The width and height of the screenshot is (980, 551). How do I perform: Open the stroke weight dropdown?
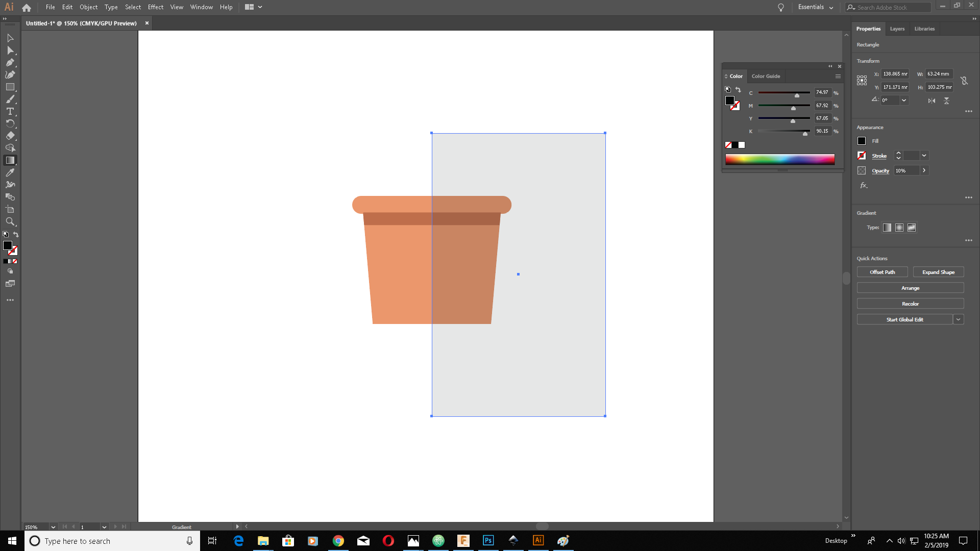click(924, 156)
